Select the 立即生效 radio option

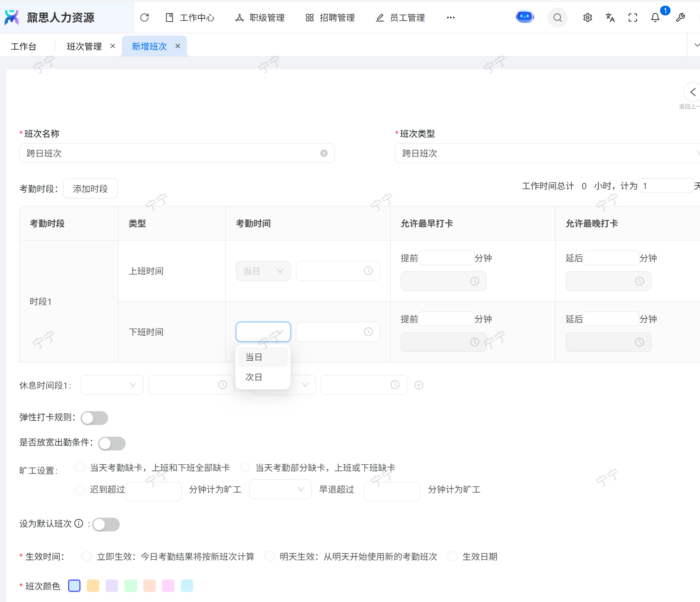87,556
